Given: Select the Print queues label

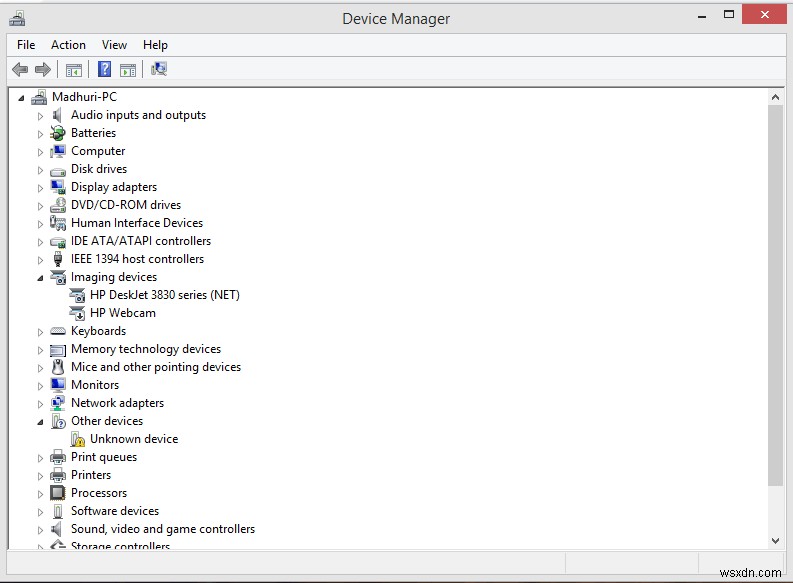Looking at the screenshot, I should [104, 457].
